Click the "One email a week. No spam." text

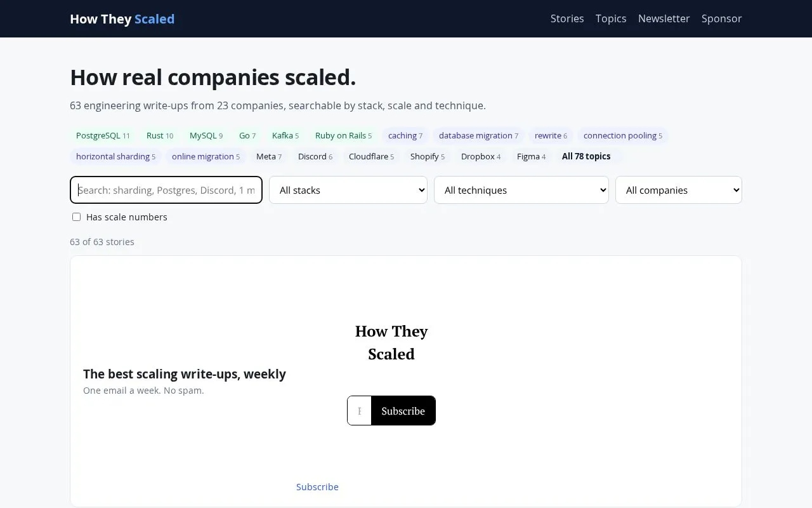click(143, 391)
